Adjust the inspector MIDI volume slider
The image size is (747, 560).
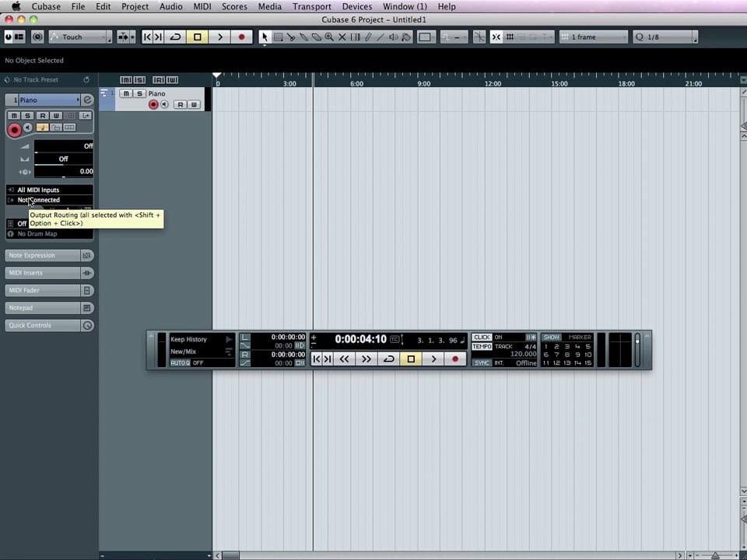click(x=64, y=147)
